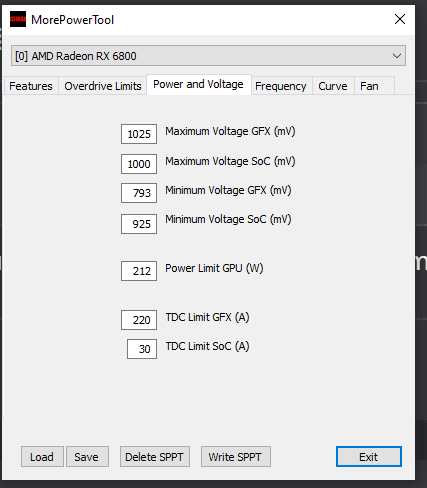Select the Minimum Voltage GFX field showing 793
The height and width of the screenshot is (488, 427).
pos(139,193)
